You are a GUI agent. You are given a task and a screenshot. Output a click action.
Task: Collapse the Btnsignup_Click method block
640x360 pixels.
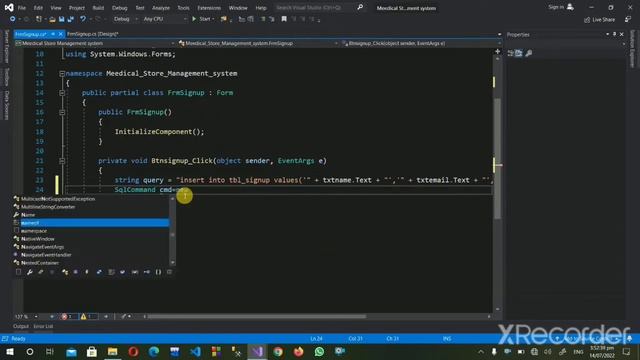tap(62, 161)
